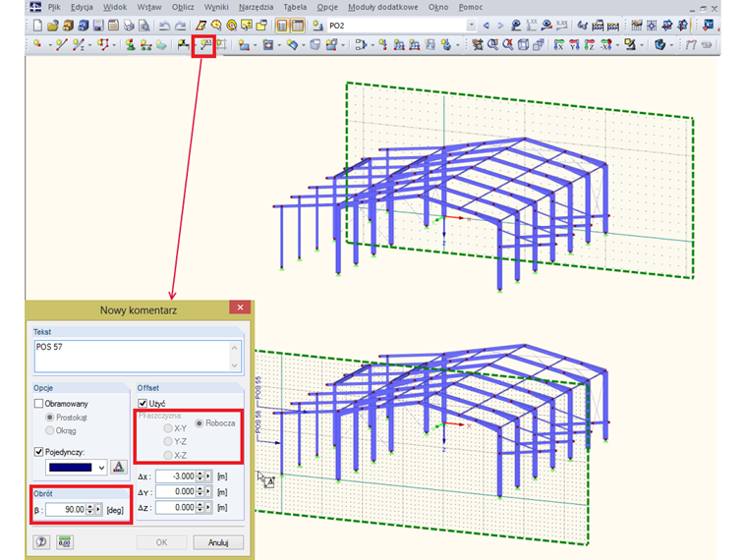Enable the Obramowany checkbox

tap(39, 404)
